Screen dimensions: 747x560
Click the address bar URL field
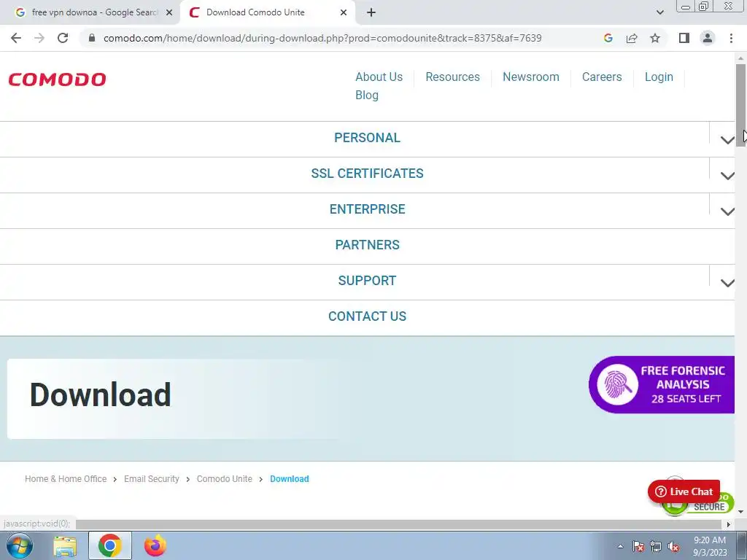point(322,38)
